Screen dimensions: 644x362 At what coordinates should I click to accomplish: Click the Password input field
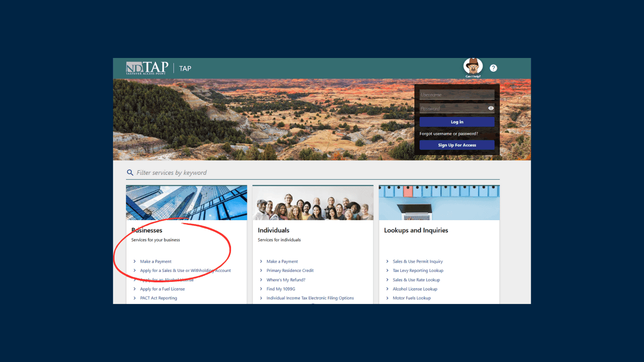tap(452, 108)
